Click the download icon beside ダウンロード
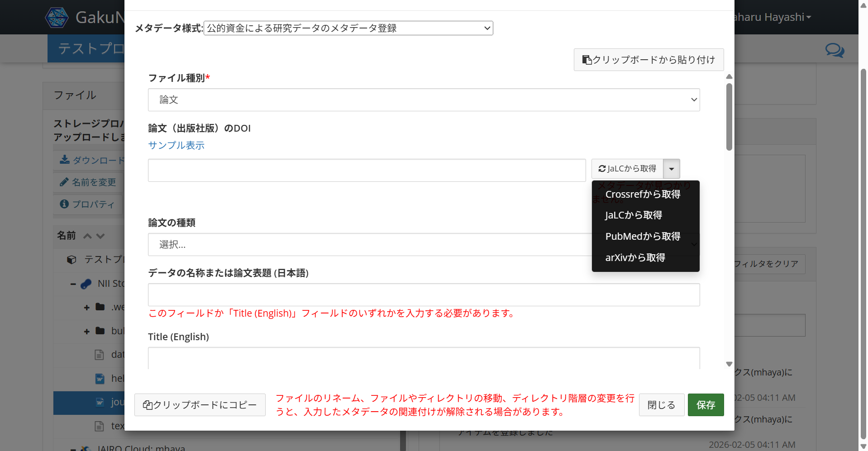This screenshot has width=868, height=451. point(64,160)
